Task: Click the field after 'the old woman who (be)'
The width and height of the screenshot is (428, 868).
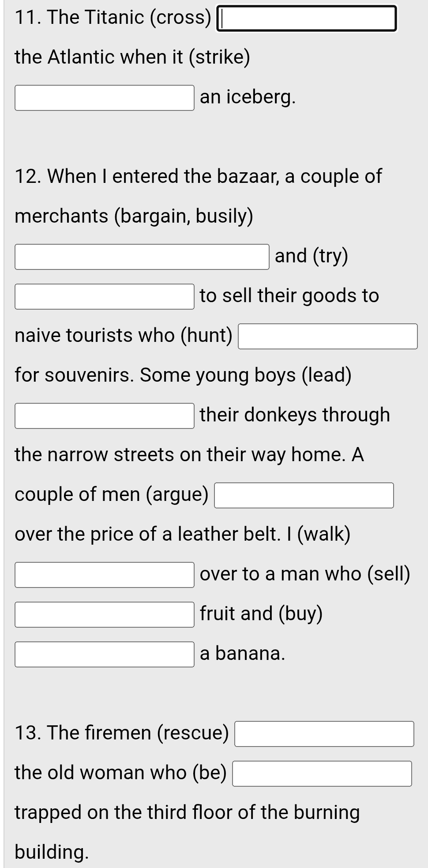Action: pos(322,773)
